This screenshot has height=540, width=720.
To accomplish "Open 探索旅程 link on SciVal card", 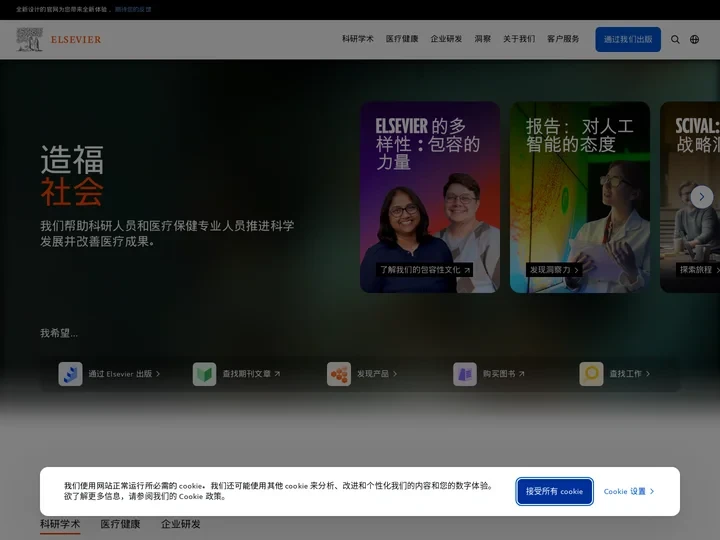I will tap(698, 270).
